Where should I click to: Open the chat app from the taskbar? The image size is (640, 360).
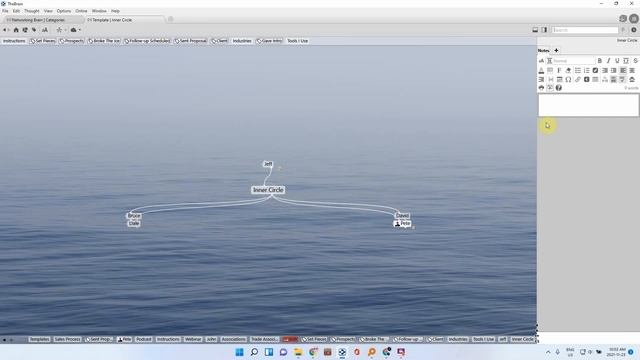point(283,352)
